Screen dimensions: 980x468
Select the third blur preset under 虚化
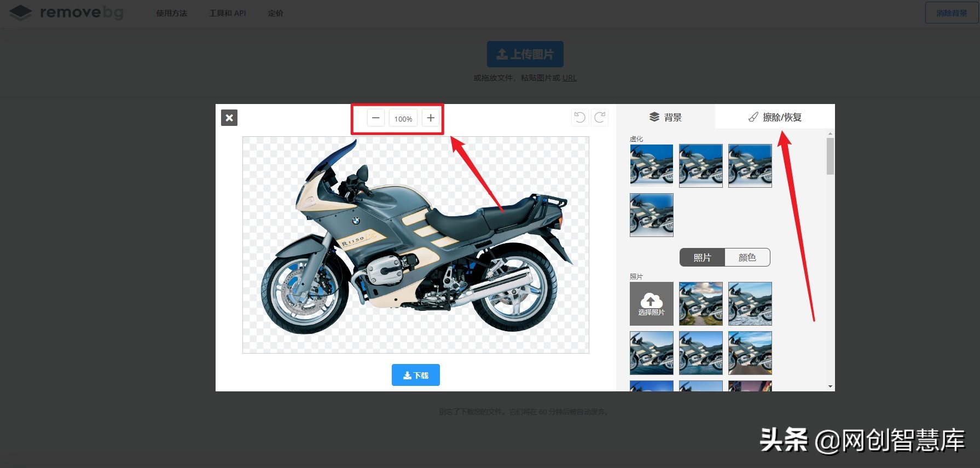tap(750, 166)
